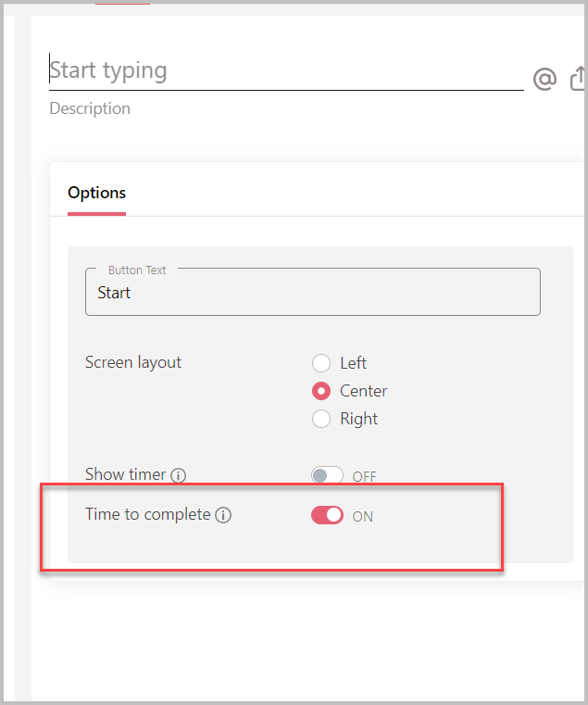This screenshot has height=705, width=588.
Task: Open the Show timer info tooltip icon
Action: 179,475
